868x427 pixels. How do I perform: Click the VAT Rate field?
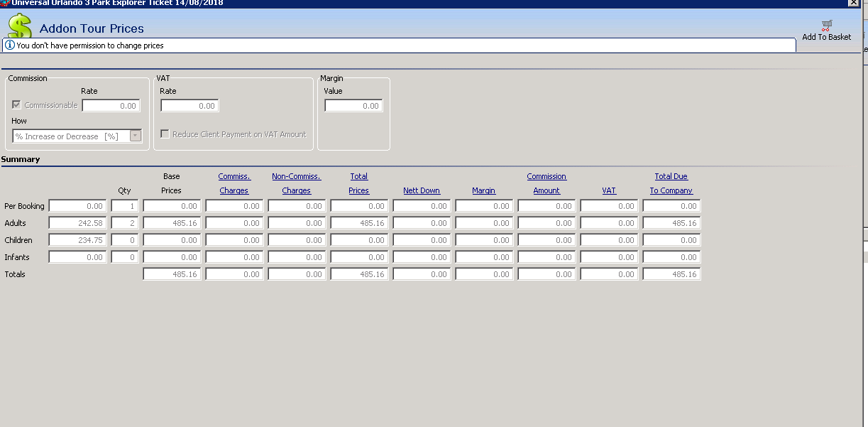[189, 106]
